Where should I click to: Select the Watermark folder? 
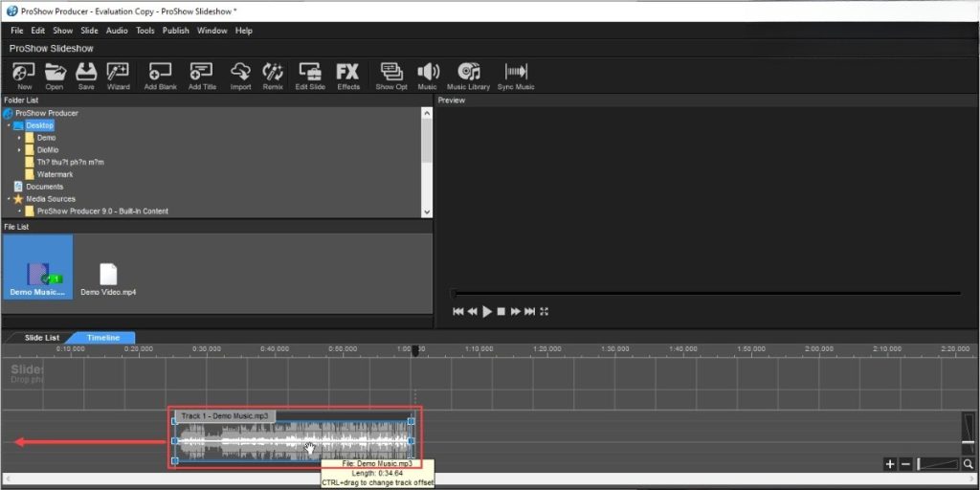click(55, 174)
